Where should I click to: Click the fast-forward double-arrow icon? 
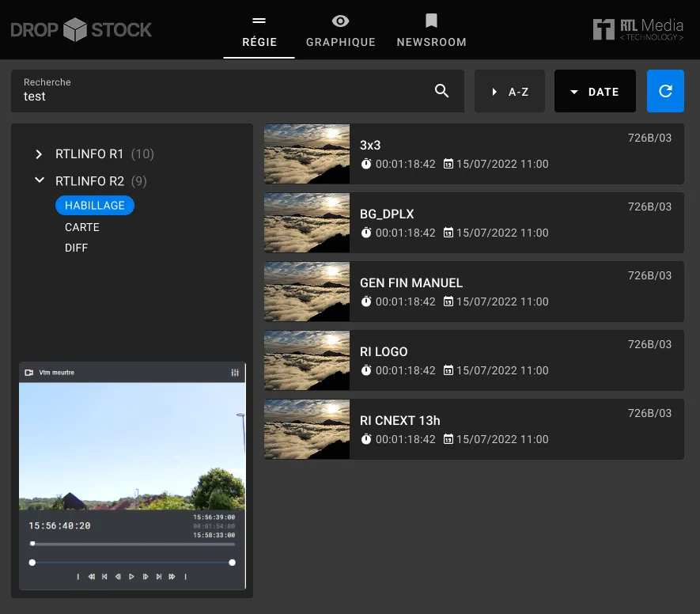(x=172, y=577)
